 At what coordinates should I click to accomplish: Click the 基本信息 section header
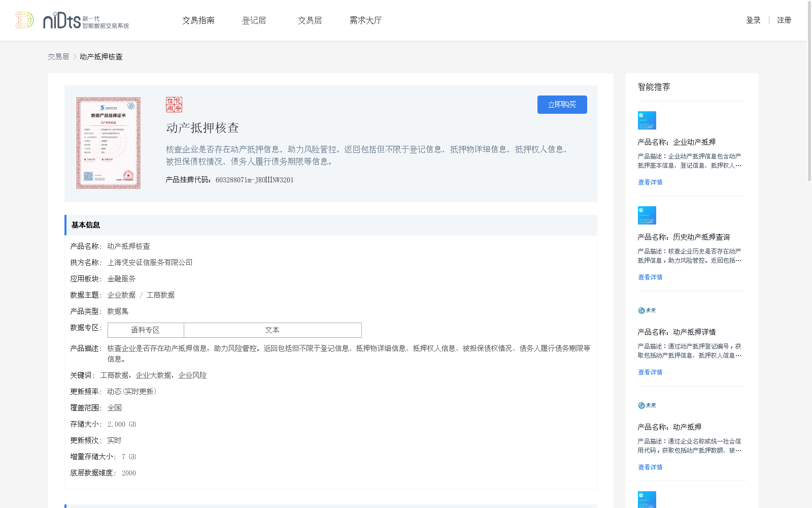click(x=331, y=225)
